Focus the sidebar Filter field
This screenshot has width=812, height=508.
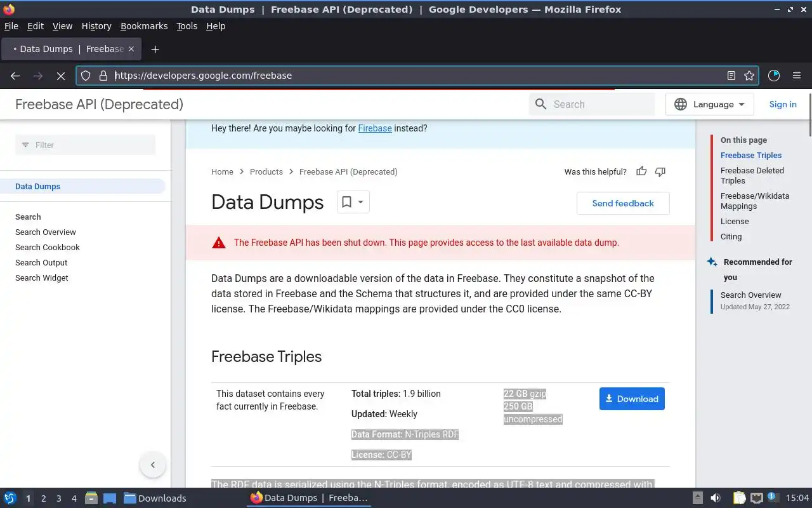click(x=85, y=145)
